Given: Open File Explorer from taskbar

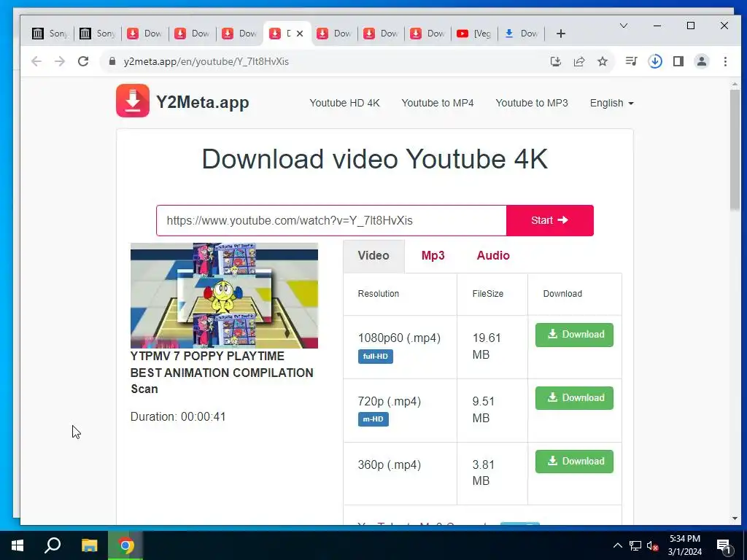Looking at the screenshot, I should click(x=89, y=545).
